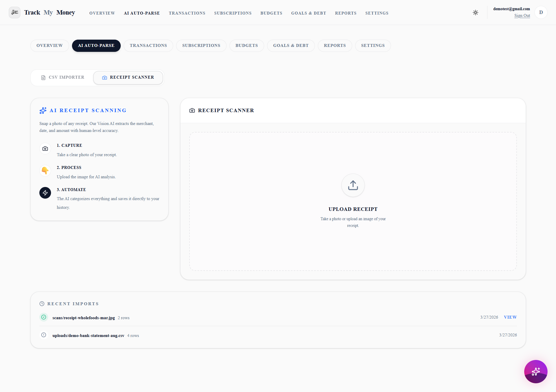This screenshot has height=392, width=556.
Task: Open Reports in the top navigation
Action: [345, 13]
